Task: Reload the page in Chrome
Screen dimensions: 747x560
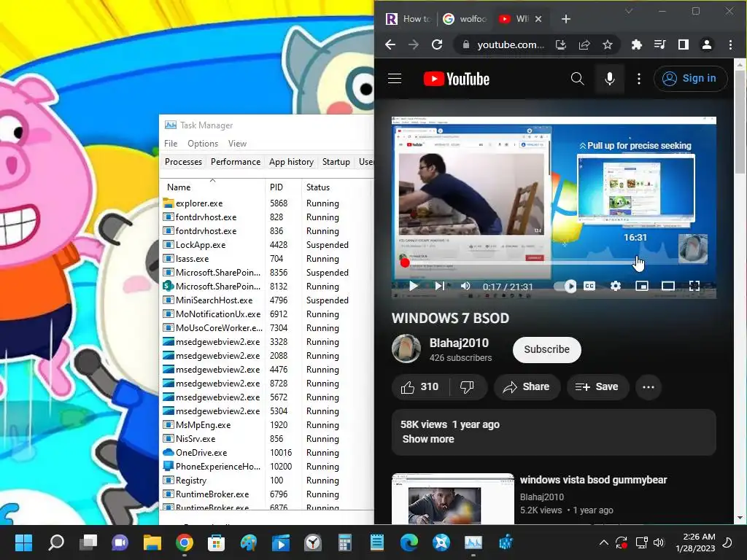Action: (x=437, y=44)
